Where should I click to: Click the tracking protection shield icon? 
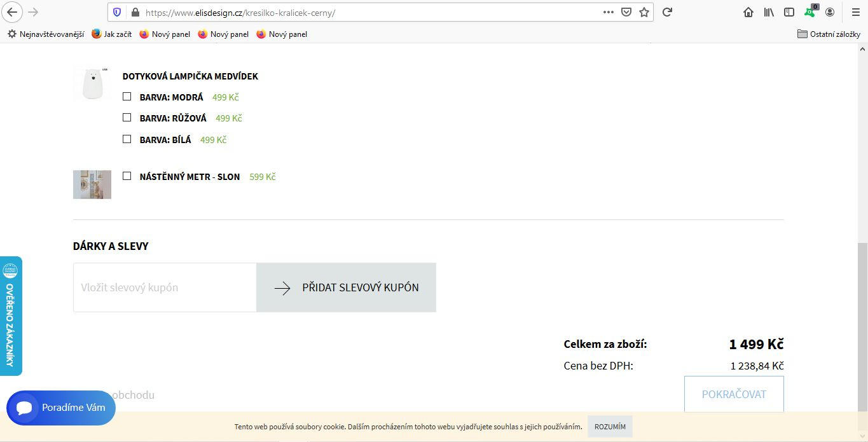(117, 12)
